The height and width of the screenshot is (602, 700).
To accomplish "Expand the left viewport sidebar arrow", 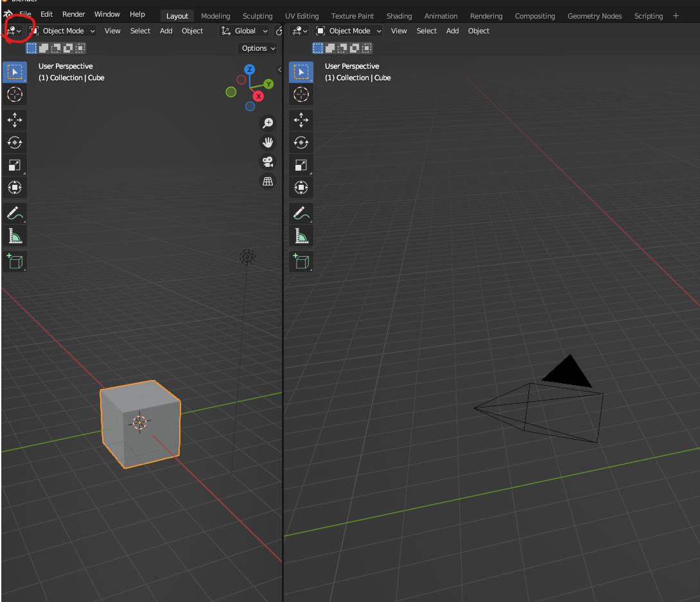I will pyautogui.click(x=279, y=69).
